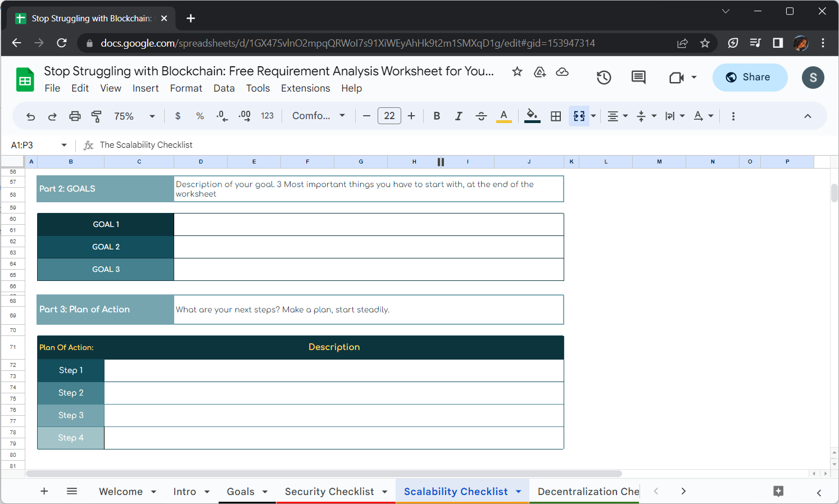Click the print icon in toolbar
Viewport: 839px width, 504px height.
point(75,116)
